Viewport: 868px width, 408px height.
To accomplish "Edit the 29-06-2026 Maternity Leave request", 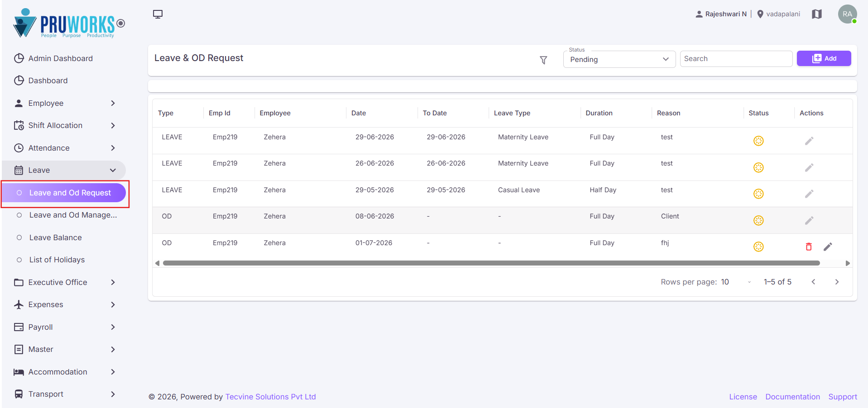I will coord(809,141).
